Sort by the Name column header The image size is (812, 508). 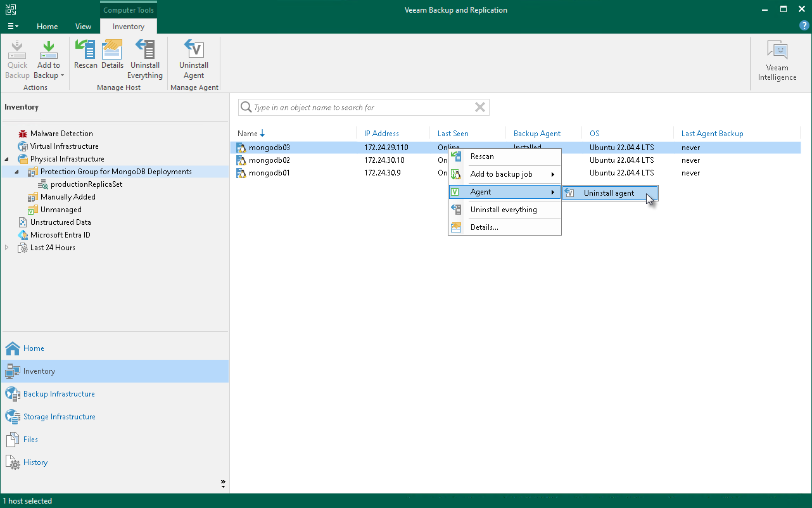click(x=247, y=134)
